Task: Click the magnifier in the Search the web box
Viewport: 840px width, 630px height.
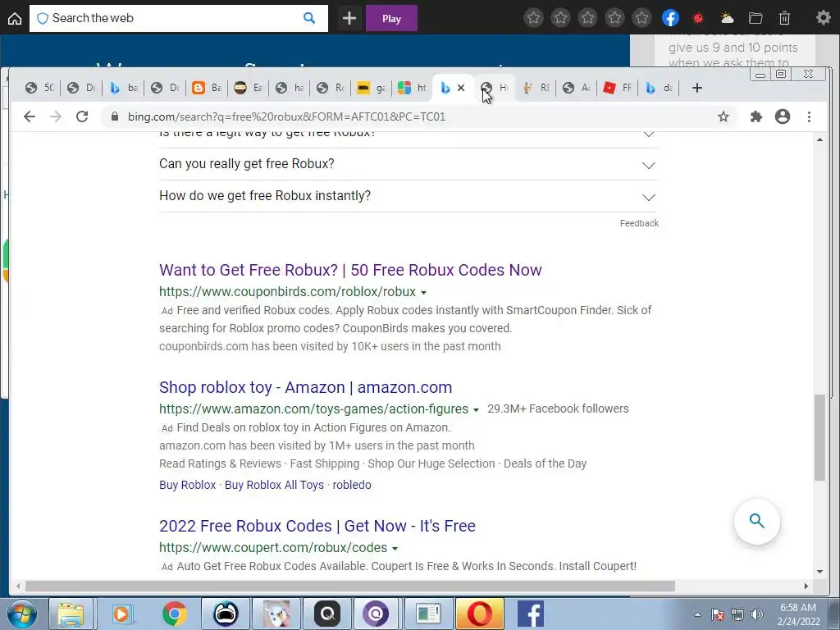Action: coord(309,18)
